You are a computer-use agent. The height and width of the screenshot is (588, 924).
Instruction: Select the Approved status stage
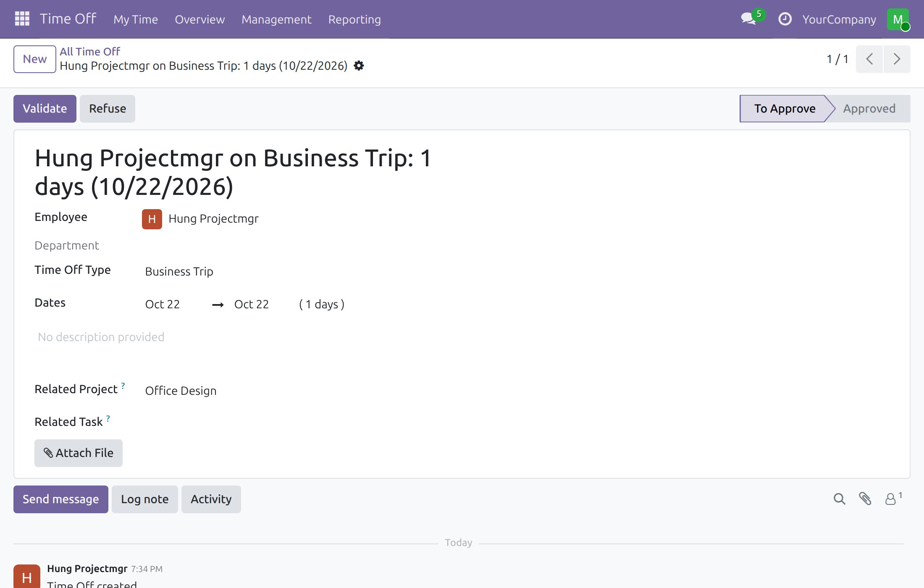[x=869, y=109]
